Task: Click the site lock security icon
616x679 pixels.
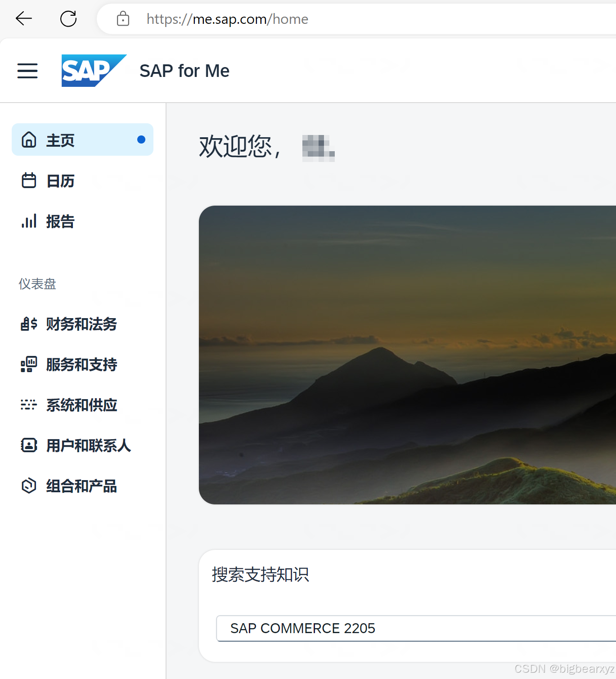Action: pos(123,19)
